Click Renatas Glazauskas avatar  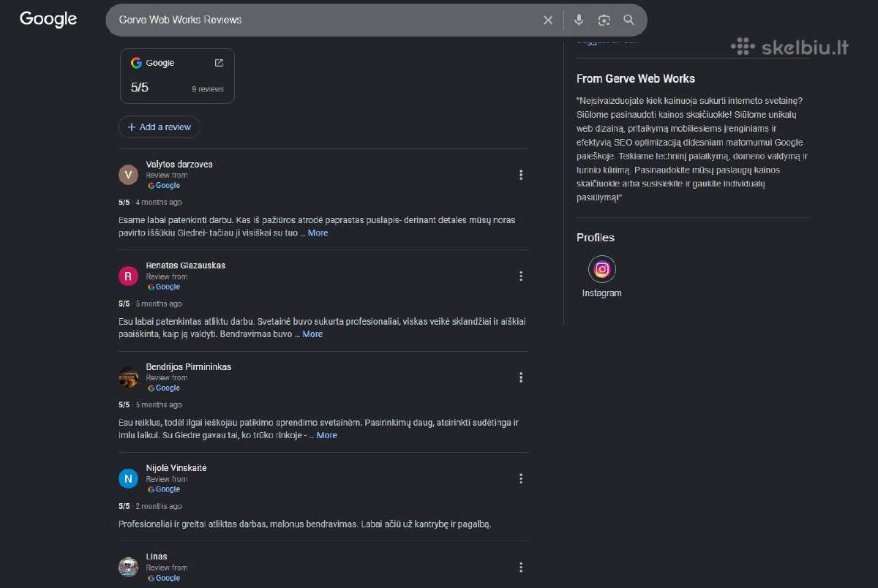(x=128, y=276)
